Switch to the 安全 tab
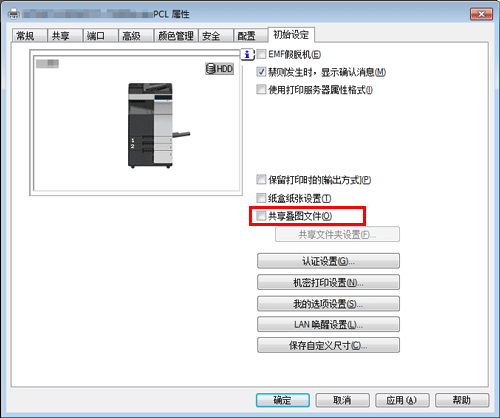 pyautogui.click(x=216, y=35)
